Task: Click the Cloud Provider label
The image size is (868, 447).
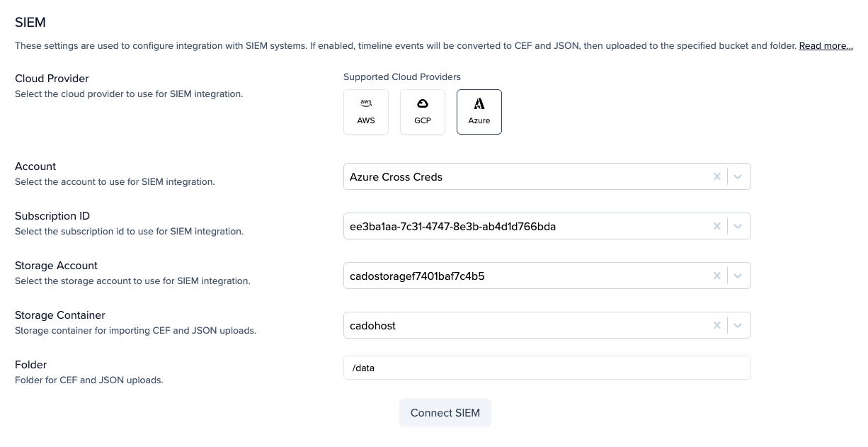Action: [52, 79]
